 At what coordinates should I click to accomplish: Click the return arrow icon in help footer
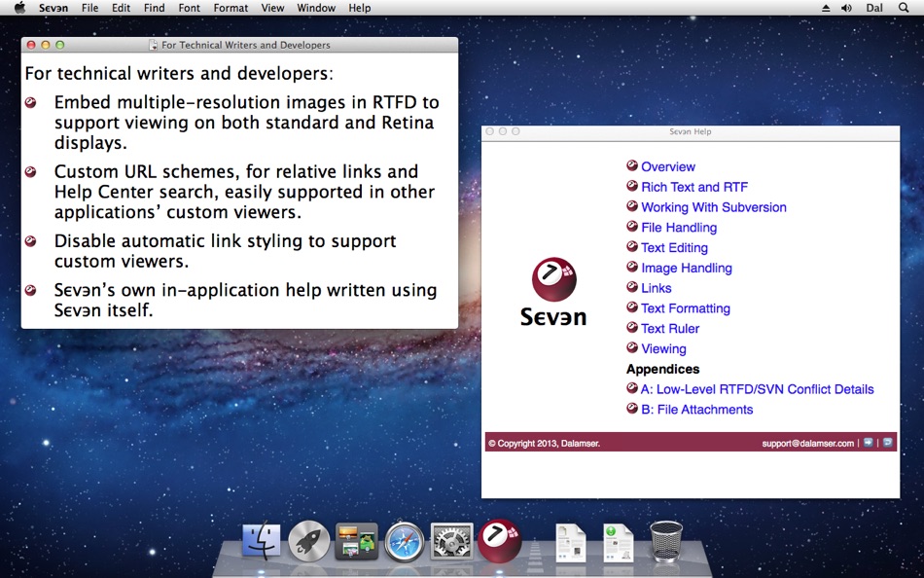tap(887, 443)
